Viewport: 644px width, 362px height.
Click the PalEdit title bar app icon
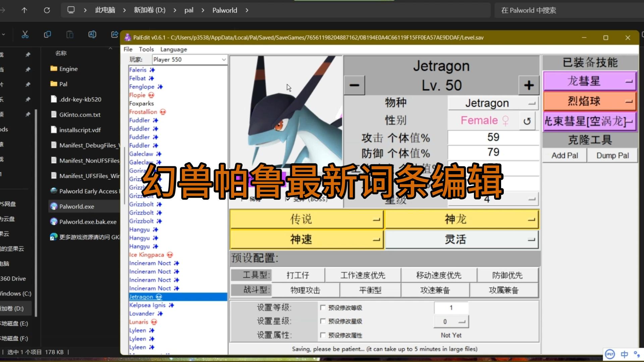(127, 38)
